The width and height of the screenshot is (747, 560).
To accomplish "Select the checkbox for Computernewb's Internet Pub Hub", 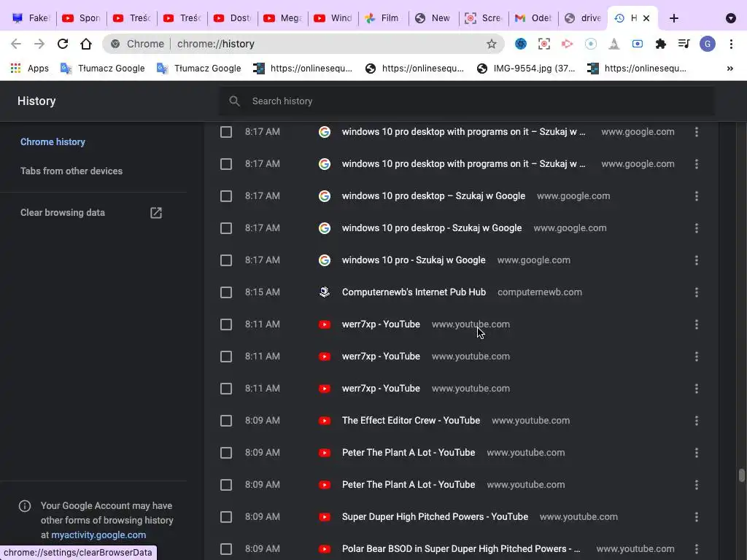I will coord(226,292).
